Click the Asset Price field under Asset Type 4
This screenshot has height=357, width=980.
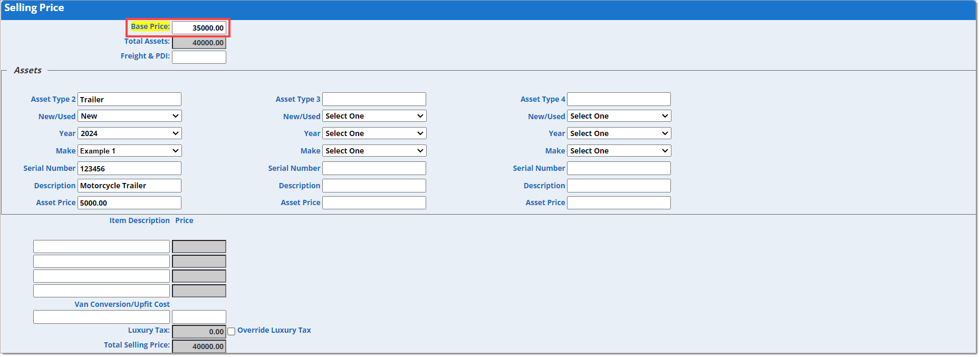click(x=619, y=203)
